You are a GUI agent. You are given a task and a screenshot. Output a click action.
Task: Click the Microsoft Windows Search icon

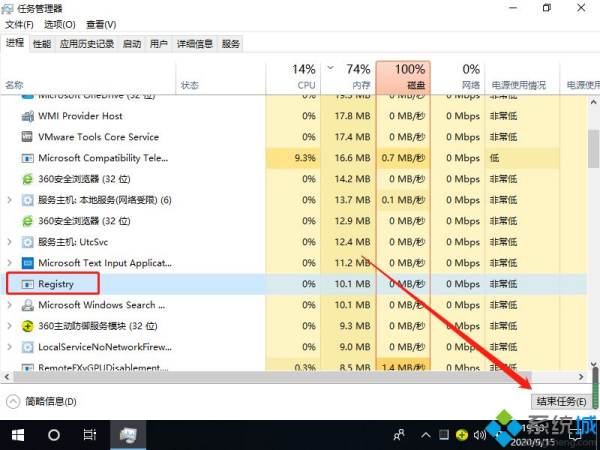28,305
